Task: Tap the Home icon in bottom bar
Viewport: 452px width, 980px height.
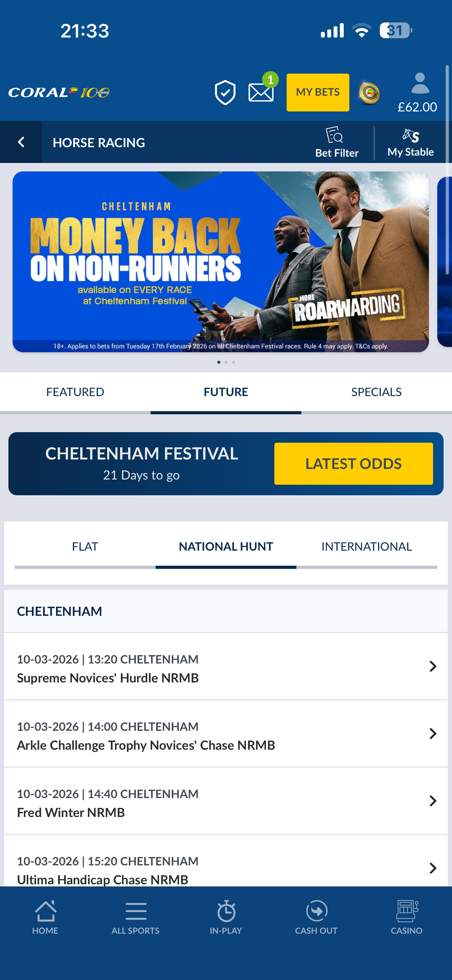Action: pyautogui.click(x=45, y=917)
